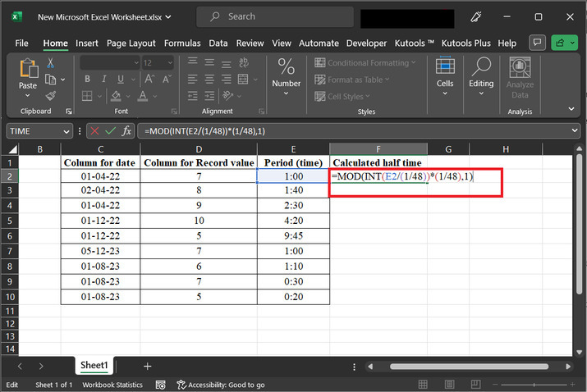Screen dimensions: 587x392
Task: Toggle Italic formatting
Action: (x=102, y=80)
